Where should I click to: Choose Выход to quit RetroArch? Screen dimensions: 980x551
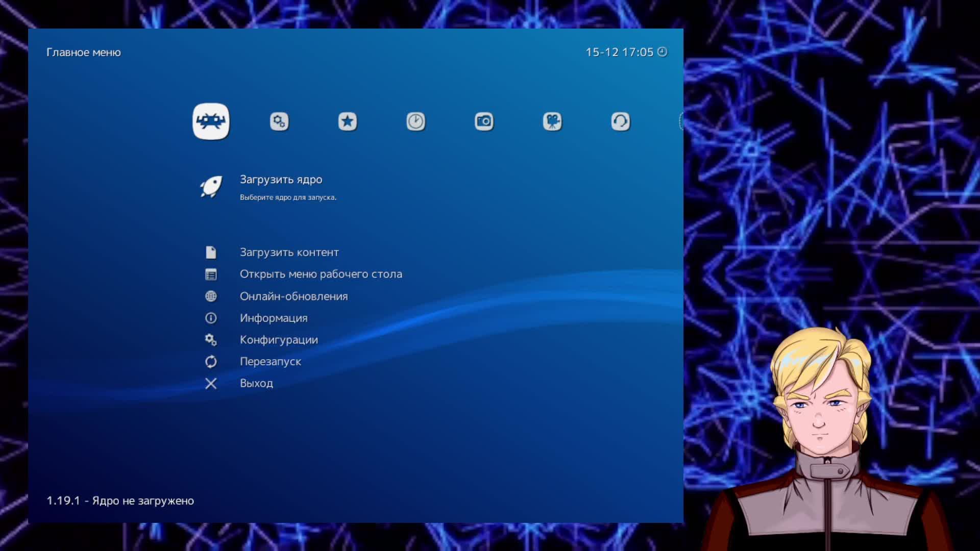256,383
